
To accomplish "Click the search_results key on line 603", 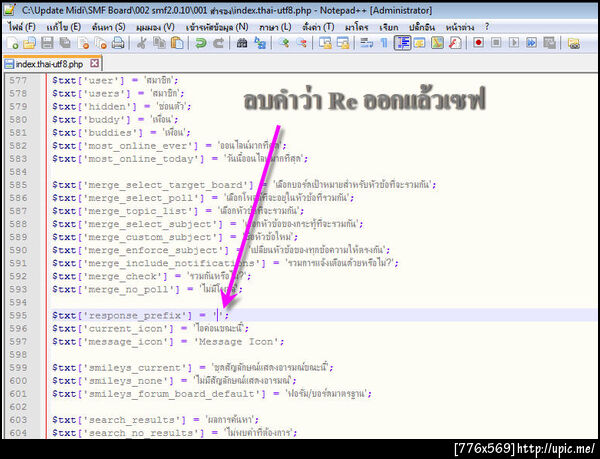I will tap(131, 420).
